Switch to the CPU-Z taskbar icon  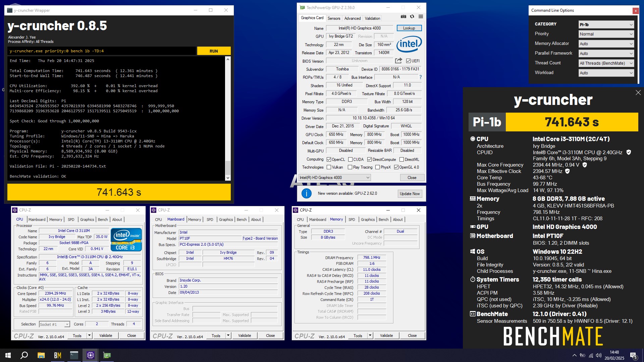(90, 355)
